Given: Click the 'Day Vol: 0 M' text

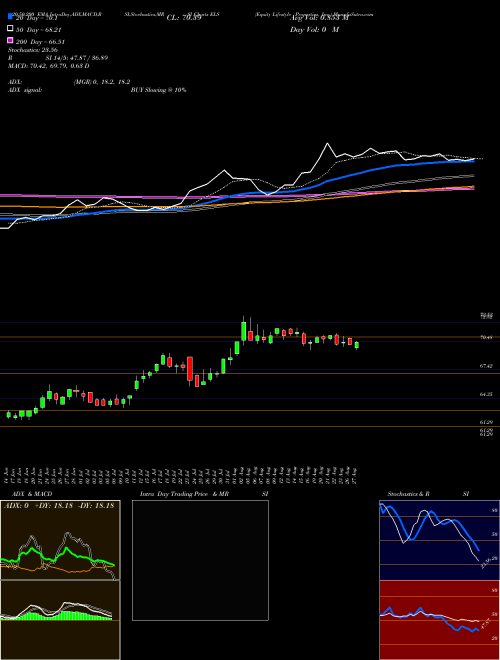Looking at the screenshot, I should 314,29.
